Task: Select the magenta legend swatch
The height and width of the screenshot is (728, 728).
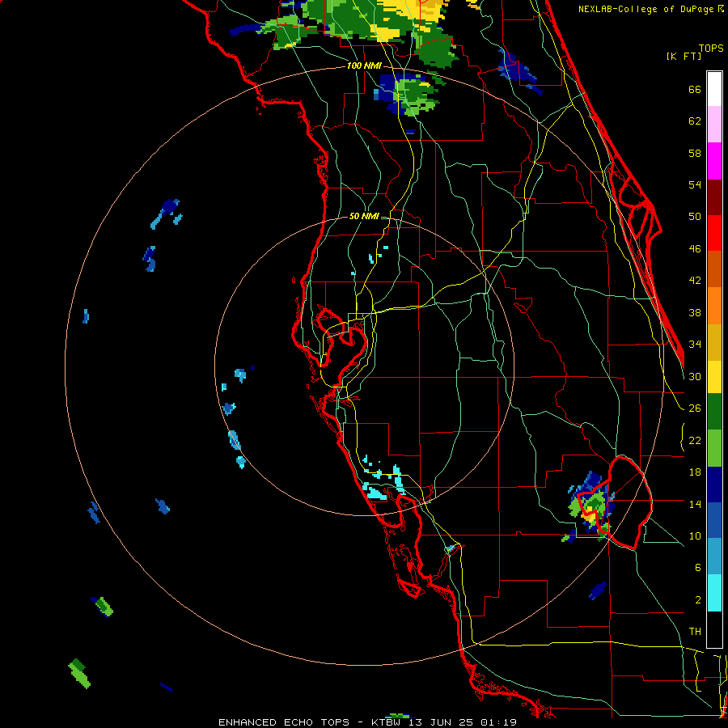Action: [x=714, y=161]
